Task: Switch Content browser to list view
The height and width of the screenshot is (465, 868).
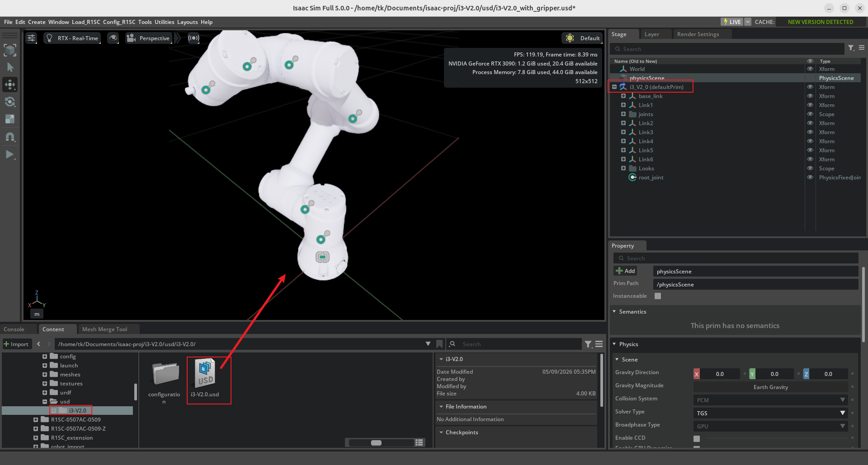Action: click(419, 442)
